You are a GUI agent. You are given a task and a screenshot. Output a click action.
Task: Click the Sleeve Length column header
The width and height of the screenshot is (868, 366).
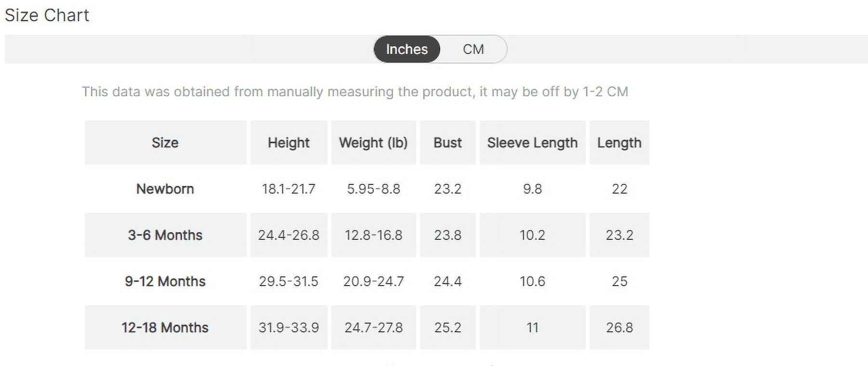(x=532, y=143)
